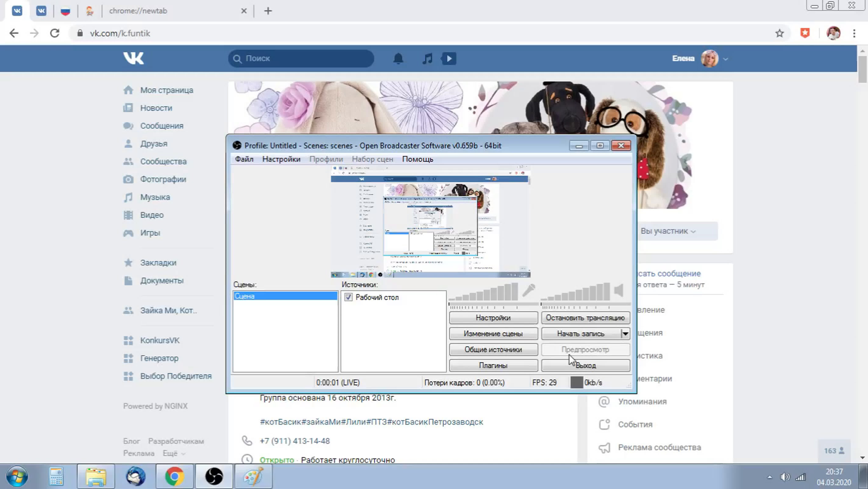
Task: Expand the Начать запись dropdown arrow
Action: [x=625, y=334]
